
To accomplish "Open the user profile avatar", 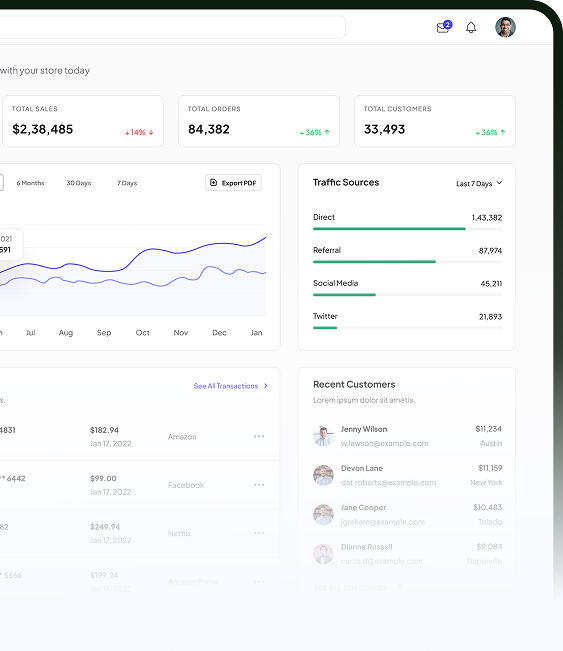I will coord(505,27).
